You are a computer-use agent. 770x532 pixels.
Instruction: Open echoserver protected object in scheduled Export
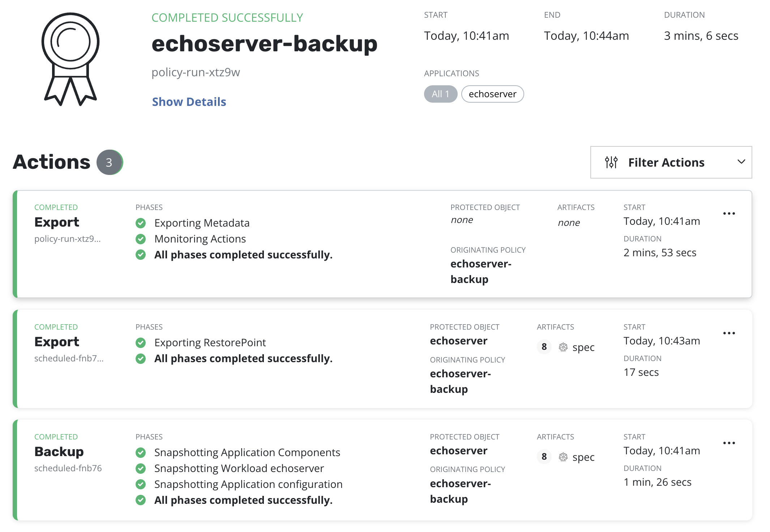point(458,341)
